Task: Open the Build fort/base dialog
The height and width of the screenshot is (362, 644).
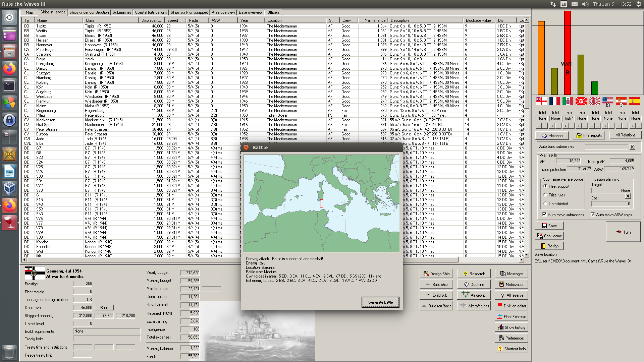Action: click(x=436, y=306)
